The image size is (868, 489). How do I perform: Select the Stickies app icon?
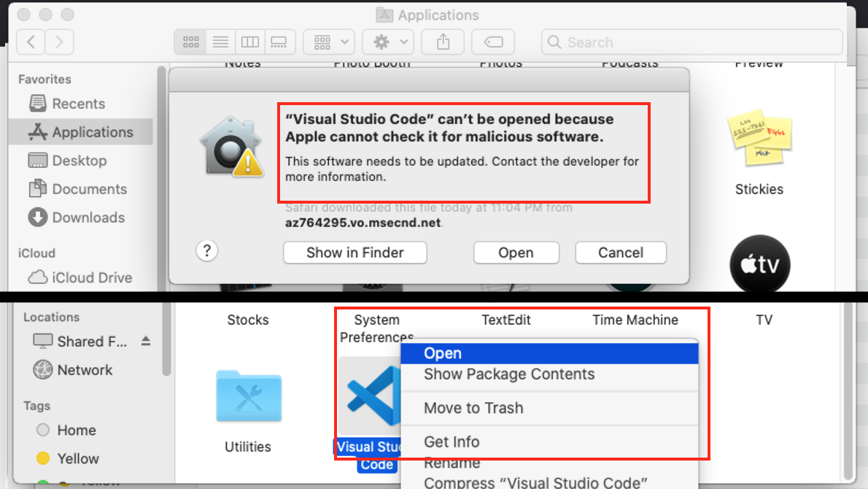[x=759, y=137]
